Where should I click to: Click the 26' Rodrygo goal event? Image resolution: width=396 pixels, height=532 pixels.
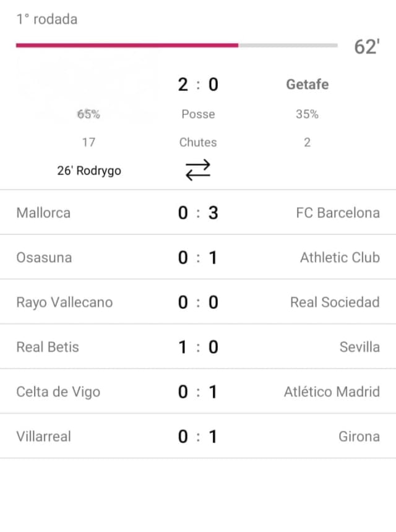89,171
